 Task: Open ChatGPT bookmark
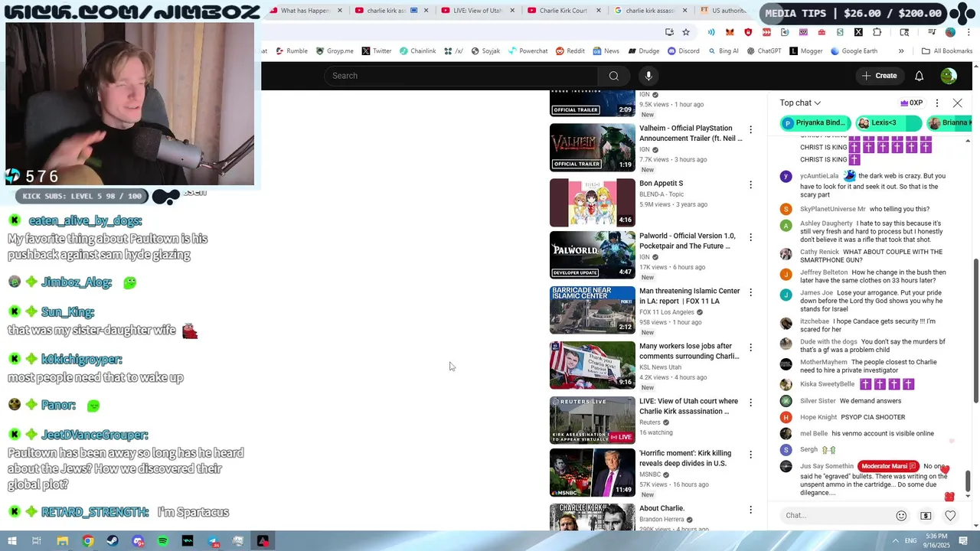[763, 51]
